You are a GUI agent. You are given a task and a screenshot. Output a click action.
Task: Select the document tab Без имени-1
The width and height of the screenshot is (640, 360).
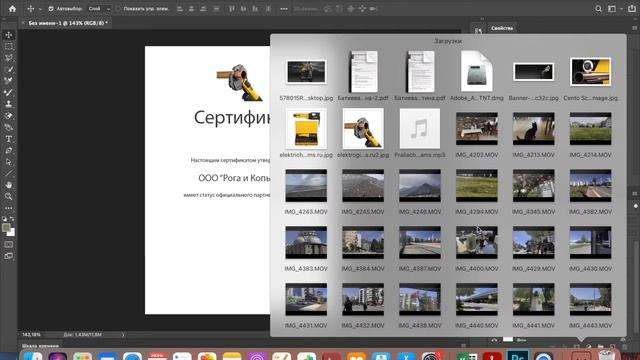tap(68, 23)
